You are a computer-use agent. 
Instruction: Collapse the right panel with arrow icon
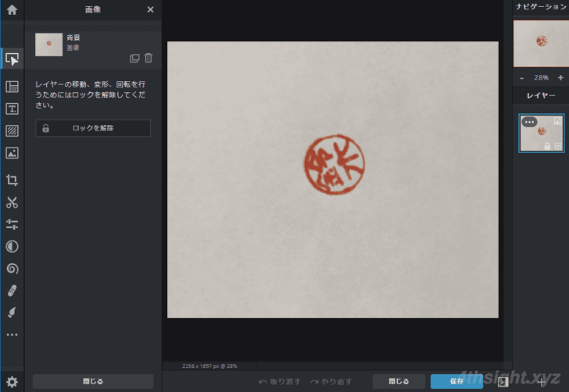(x=503, y=382)
